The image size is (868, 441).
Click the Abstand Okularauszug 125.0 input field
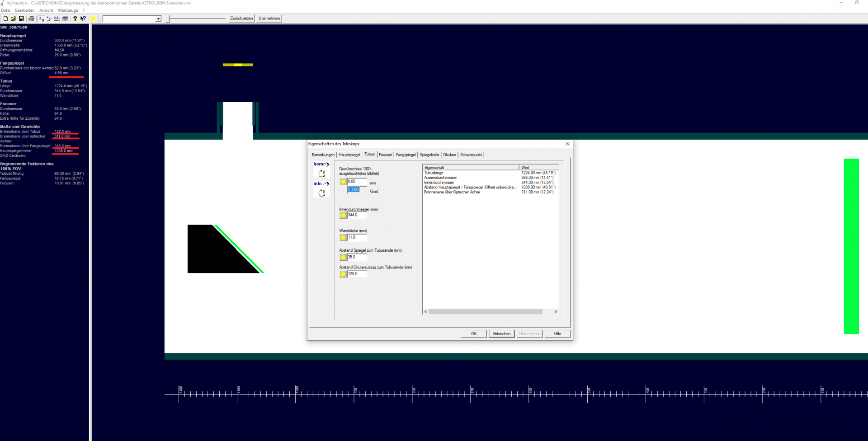(x=357, y=274)
